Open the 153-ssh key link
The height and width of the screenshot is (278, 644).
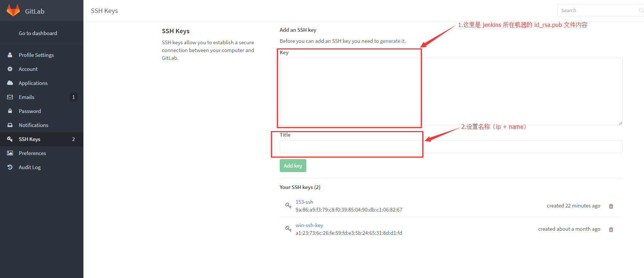pos(304,202)
